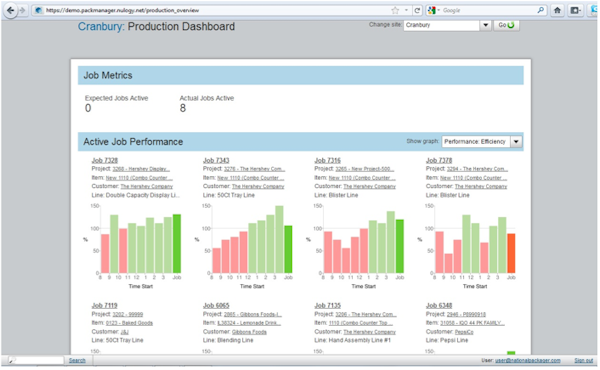Open the user email link in footer

coord(528,360)
